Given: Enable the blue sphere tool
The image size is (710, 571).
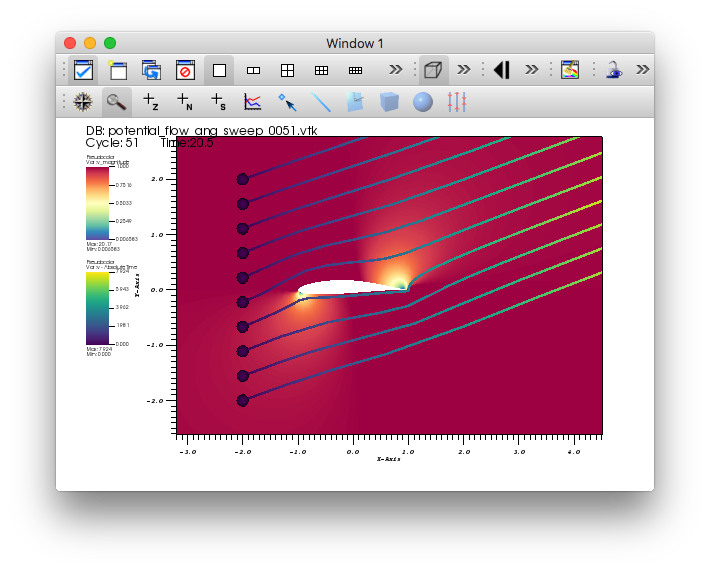Looking at the screenshot, I should click(423, 102).
